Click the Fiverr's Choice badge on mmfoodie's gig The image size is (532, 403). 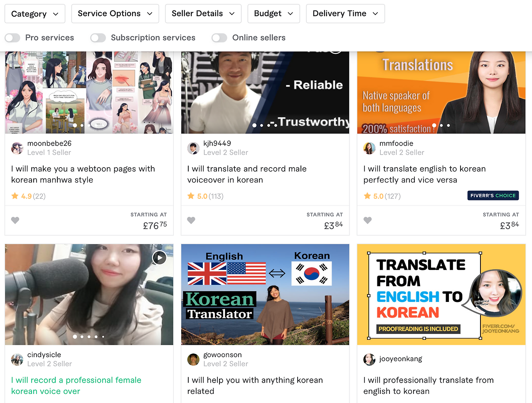tap(493, 195)
